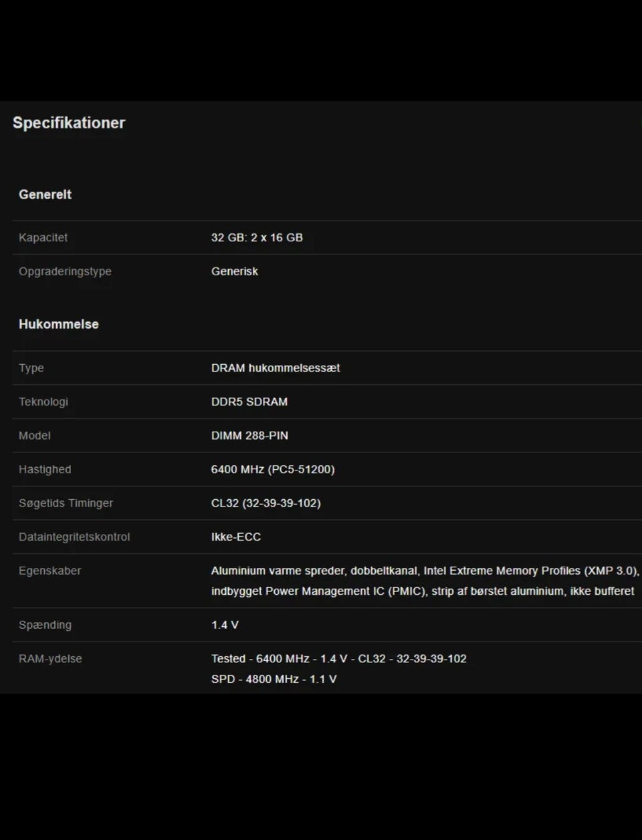Select the SPD - 4800 MHz - 1.1 V line
This screenshot has height=840, width=642.
point(274,679)
